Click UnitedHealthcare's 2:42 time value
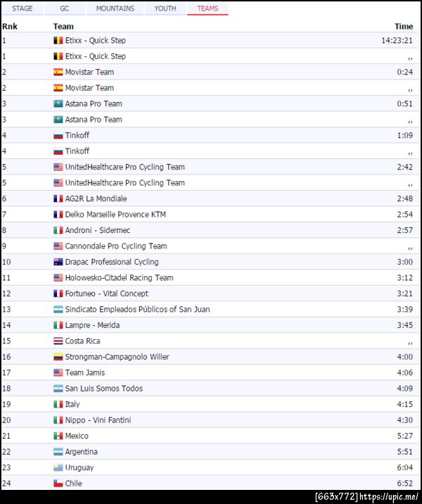This screenshot has height=504, width=422. pos(404,167)
